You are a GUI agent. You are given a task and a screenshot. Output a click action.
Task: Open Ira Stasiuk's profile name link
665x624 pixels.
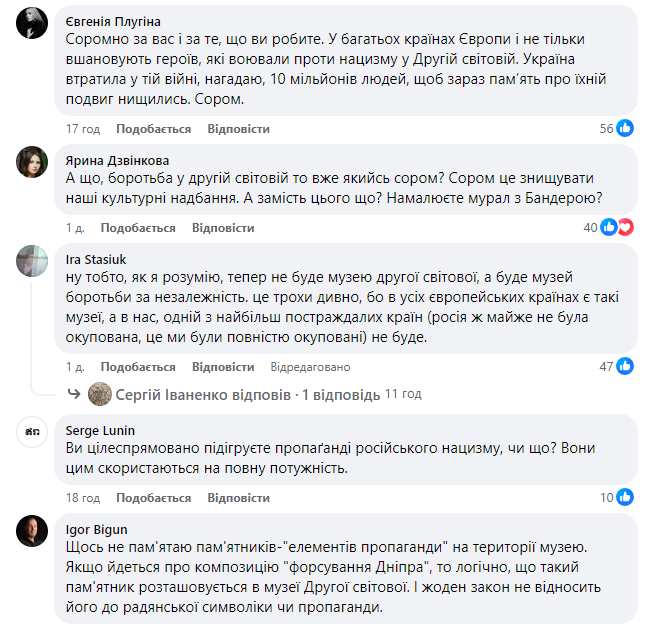pos(99,256)
